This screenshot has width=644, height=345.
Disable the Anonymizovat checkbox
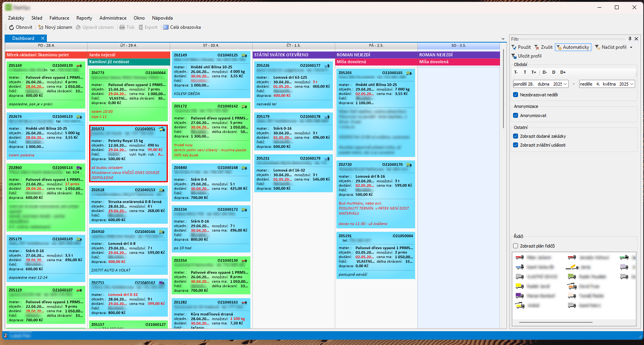[x=516, y=116]
